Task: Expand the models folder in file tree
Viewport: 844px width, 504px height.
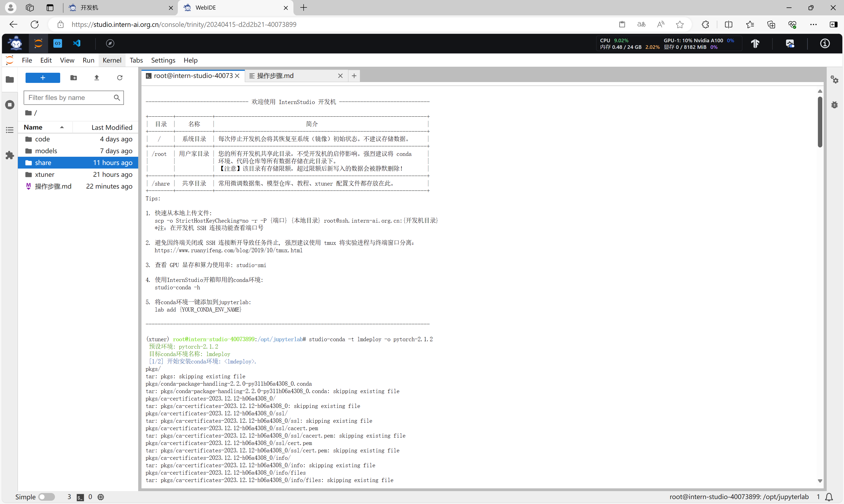Action: tap(46, 151)
